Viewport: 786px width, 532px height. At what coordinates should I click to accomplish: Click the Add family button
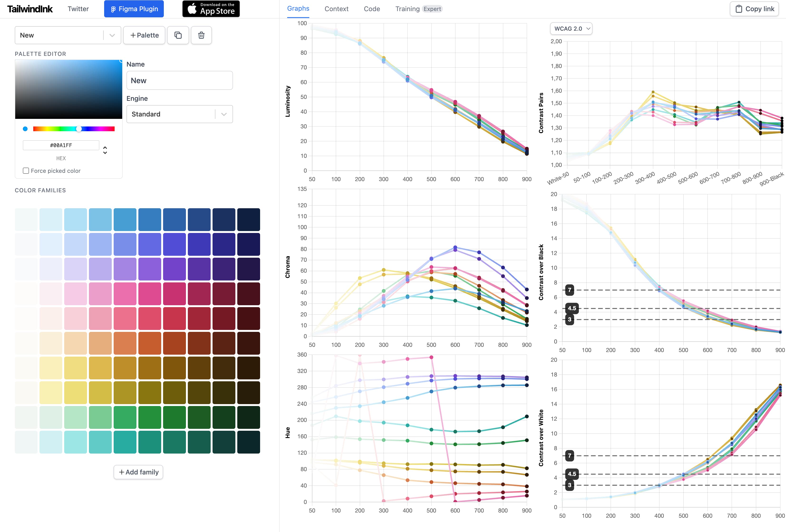coord(138,472)
